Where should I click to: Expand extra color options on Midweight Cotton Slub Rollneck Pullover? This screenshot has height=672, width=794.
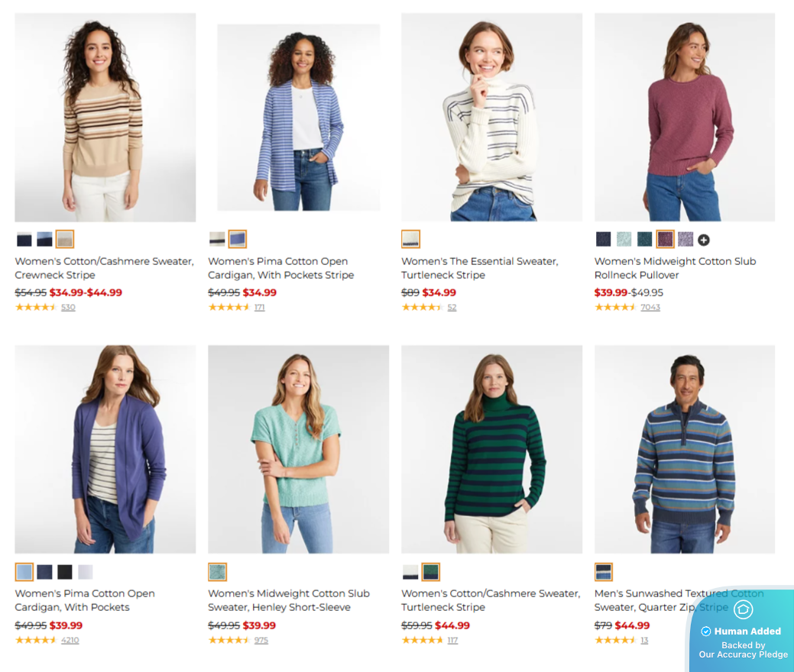point(703,239)
